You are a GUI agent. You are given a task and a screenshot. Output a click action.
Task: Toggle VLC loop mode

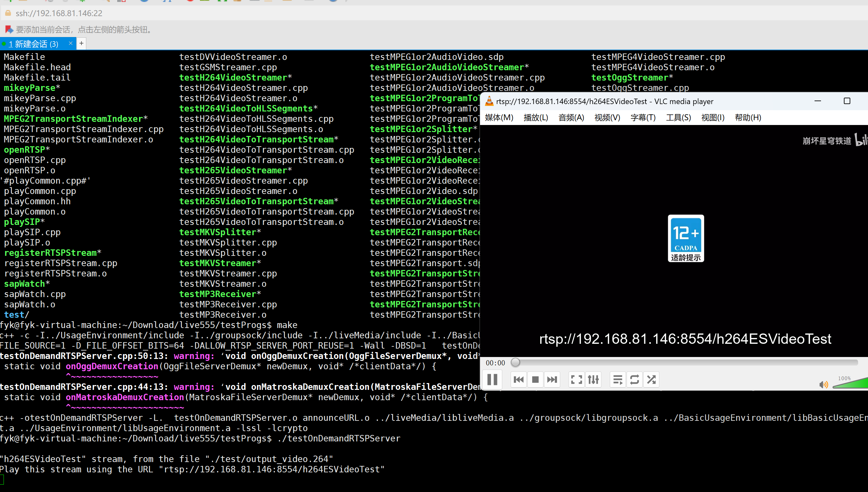(634, 380)
